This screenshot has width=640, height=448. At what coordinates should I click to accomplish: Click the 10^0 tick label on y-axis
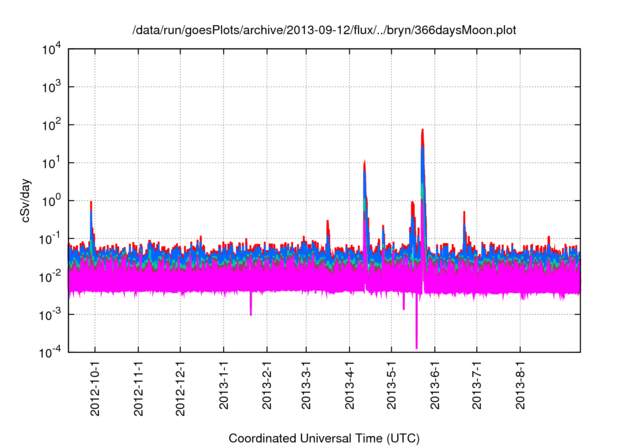[50, 200]
